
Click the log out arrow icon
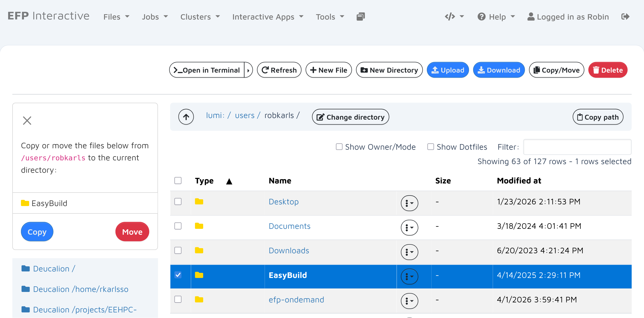[x=625, y=17]
